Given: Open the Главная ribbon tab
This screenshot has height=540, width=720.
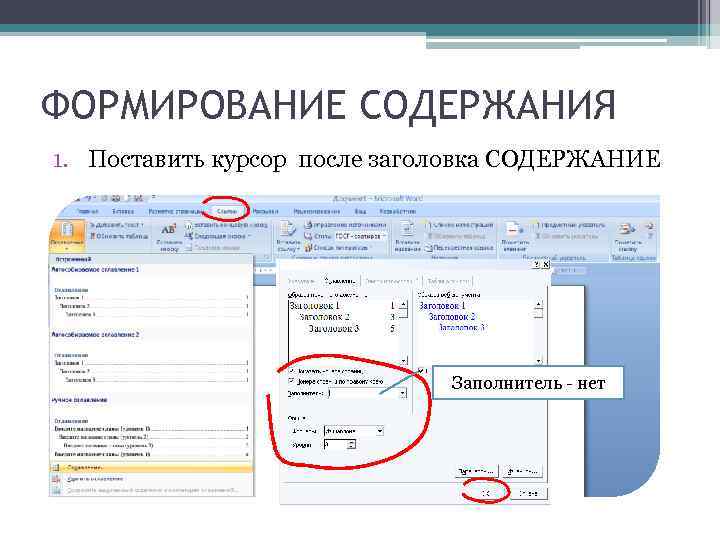Looking at the screenshot, I should (88, 211).
